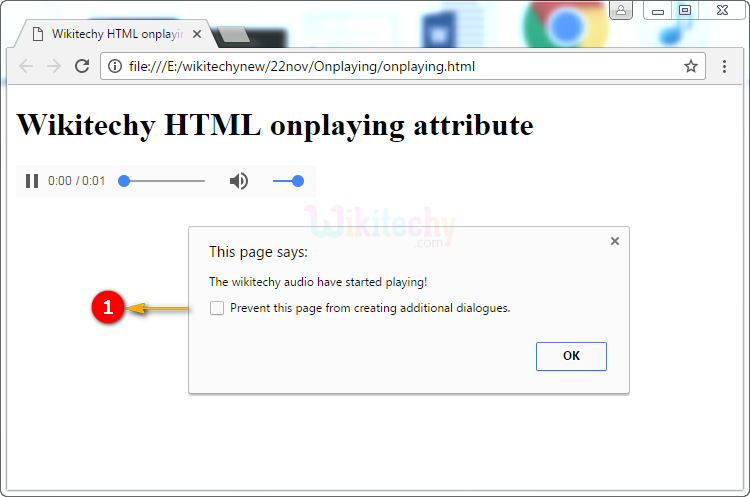The image size is (750, 497).
Task: Select the Wikitechy HTML onplaying tab
Action: click(110, 34)
